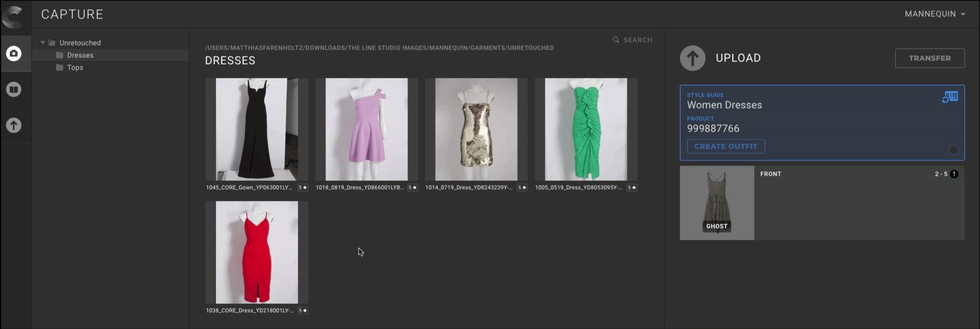Select the lilac one-shoulder dress thumbnail
Screen dimensions: 980x329
coord(366,129)
